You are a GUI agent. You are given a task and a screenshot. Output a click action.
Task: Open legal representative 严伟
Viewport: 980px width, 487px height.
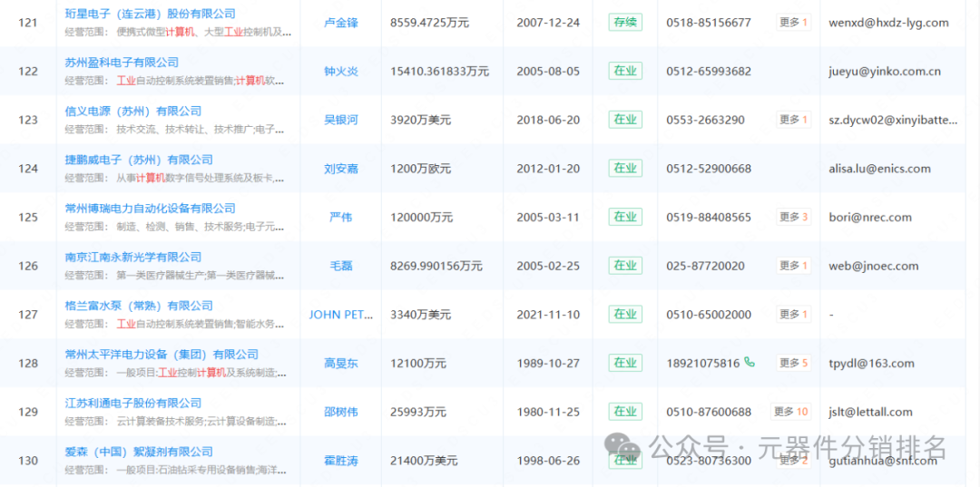click(341, 218)
